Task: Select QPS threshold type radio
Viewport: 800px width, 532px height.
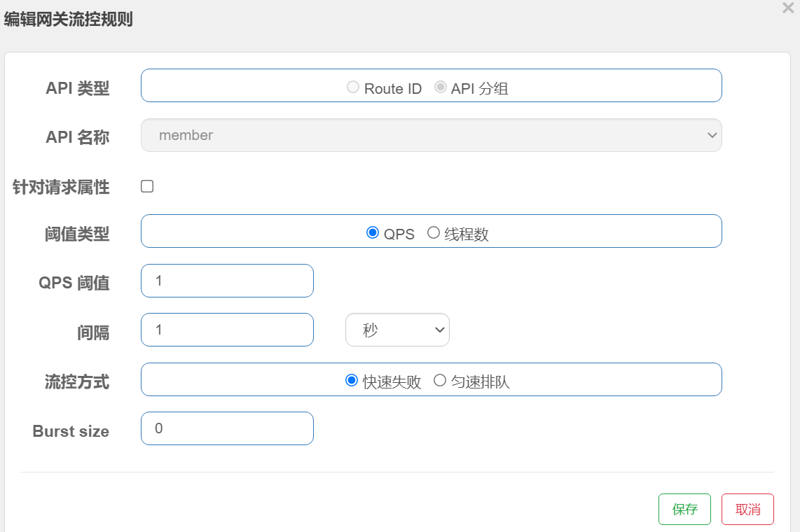Action: (373, 232)
